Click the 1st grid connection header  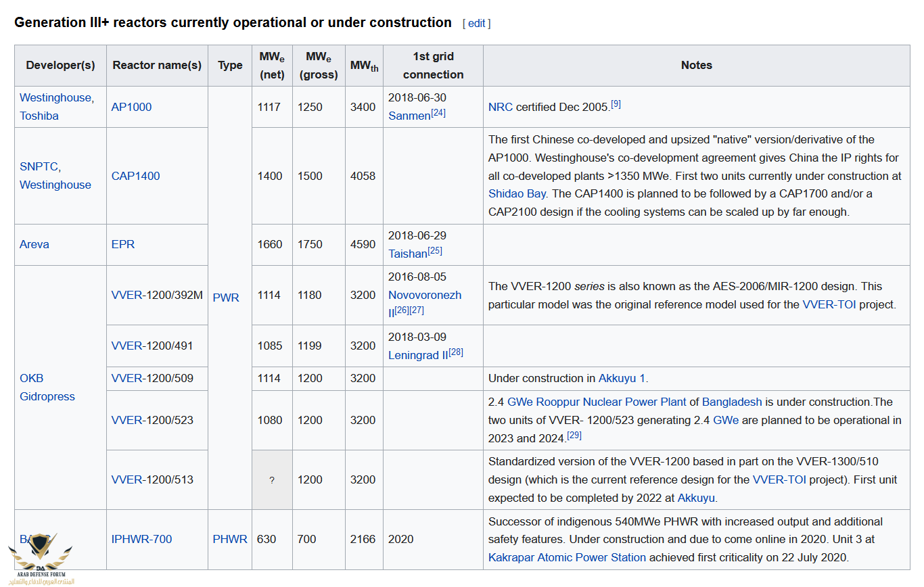(433, 66)
